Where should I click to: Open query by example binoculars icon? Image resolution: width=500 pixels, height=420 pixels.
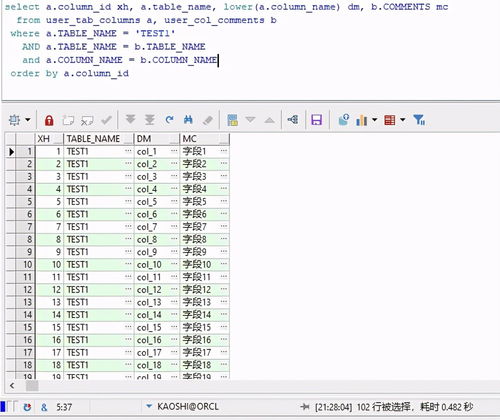188,119
